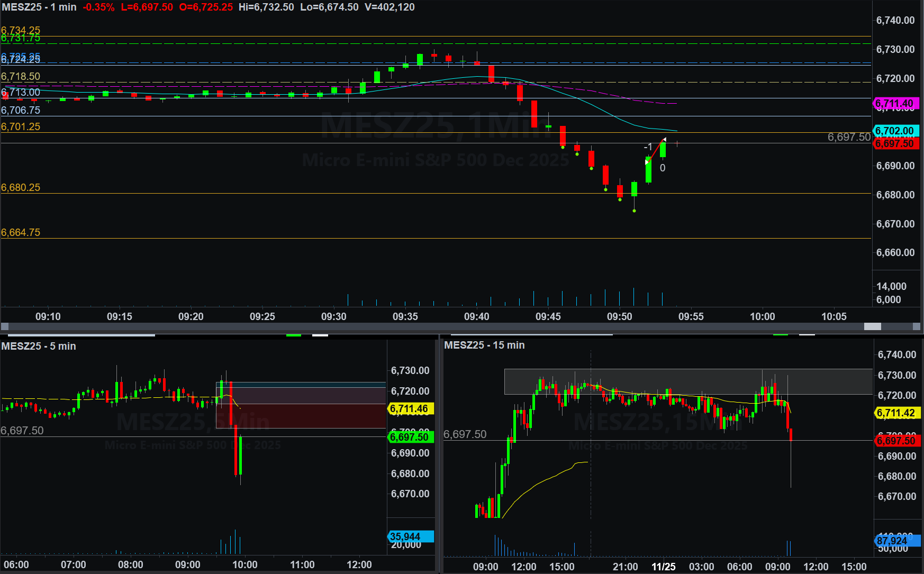Click the 09:50 label on the time axis
The image size is (924, 574).
[619, 316]
